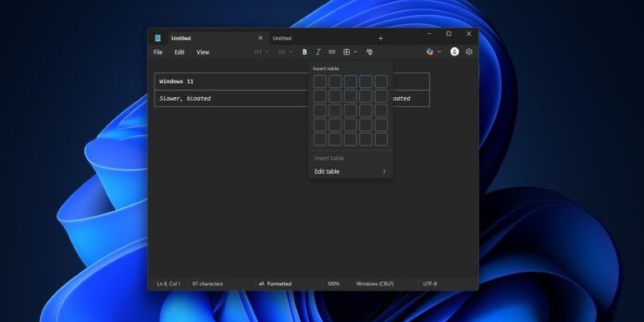The height and width of the screenshot is (322, 644).
Task: Open the View menu
Action: (202, 52)
